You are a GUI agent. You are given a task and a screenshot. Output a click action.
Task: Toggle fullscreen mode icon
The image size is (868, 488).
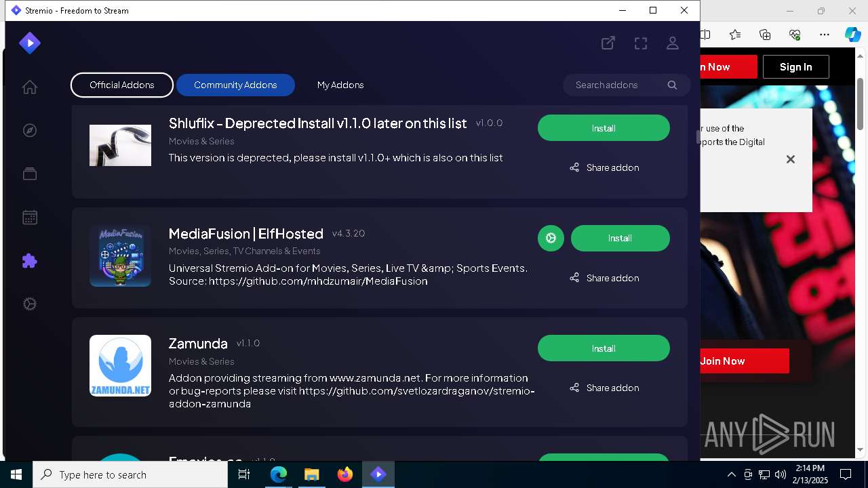pos(641,43)
